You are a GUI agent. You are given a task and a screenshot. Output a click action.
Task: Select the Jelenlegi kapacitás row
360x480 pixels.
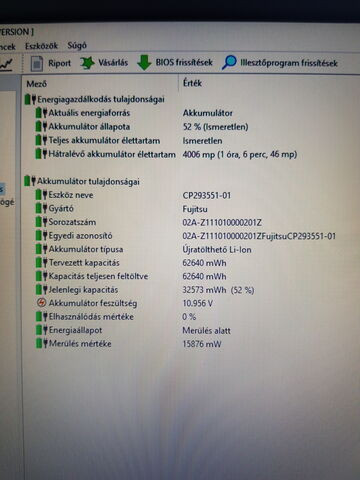point(145,290)
